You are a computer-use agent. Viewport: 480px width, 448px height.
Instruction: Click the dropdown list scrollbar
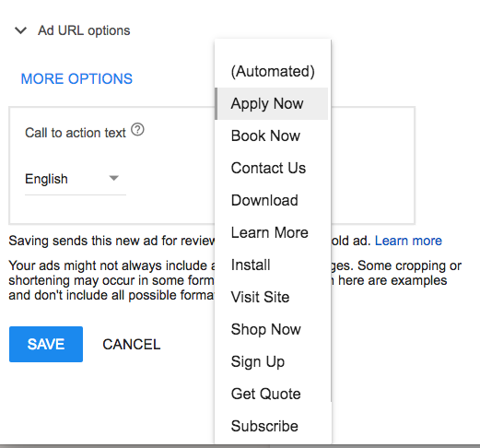pyautogui.click(x=331, y=220)
